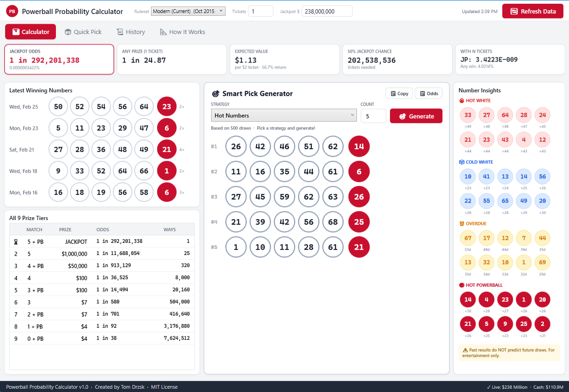Screen dimensions: 569x392
Task: Switch to the Quick Pick tab
Action: [x=83, y=32]
